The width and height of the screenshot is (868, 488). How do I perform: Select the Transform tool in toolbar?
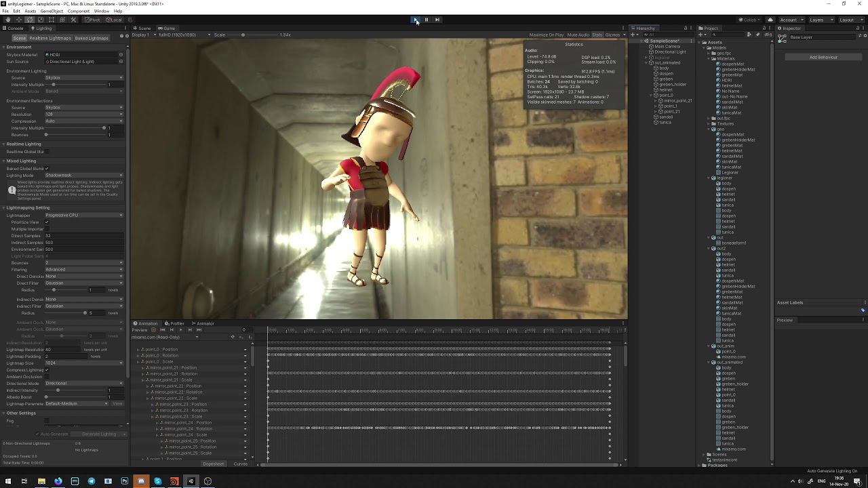pos(62,20)
